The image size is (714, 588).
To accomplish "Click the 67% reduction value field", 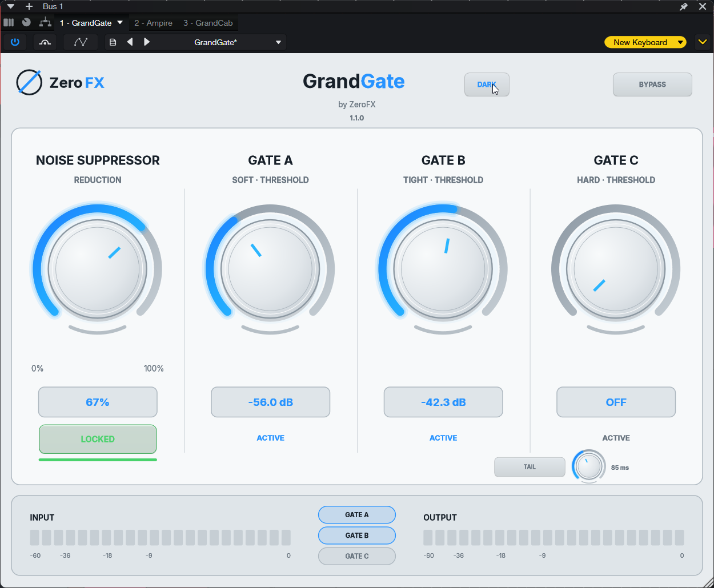I will tap(98, 402).
